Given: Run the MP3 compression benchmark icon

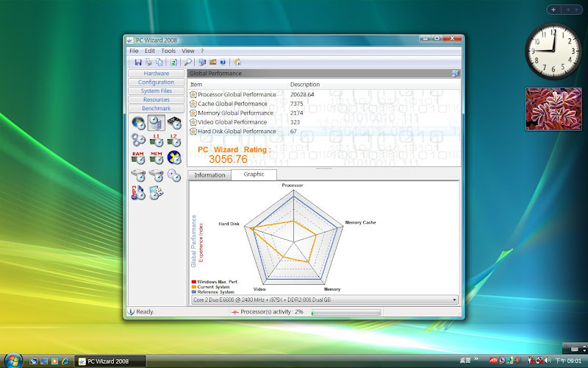Looking at the screenshot, I should click(x=138, y=193).
